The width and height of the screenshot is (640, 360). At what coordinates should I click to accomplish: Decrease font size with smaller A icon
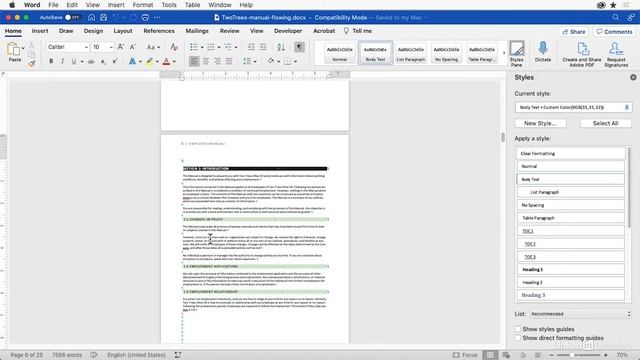coord(133,47)
